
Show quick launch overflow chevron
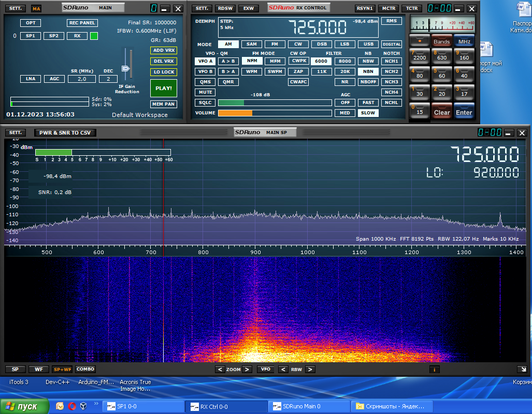(96, 404)
